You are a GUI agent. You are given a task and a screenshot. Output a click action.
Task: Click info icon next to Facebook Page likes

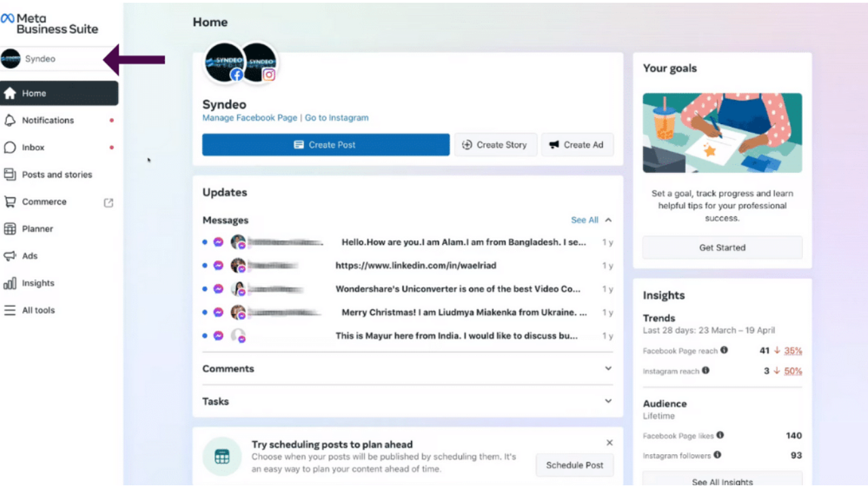[x=720, y=435]
